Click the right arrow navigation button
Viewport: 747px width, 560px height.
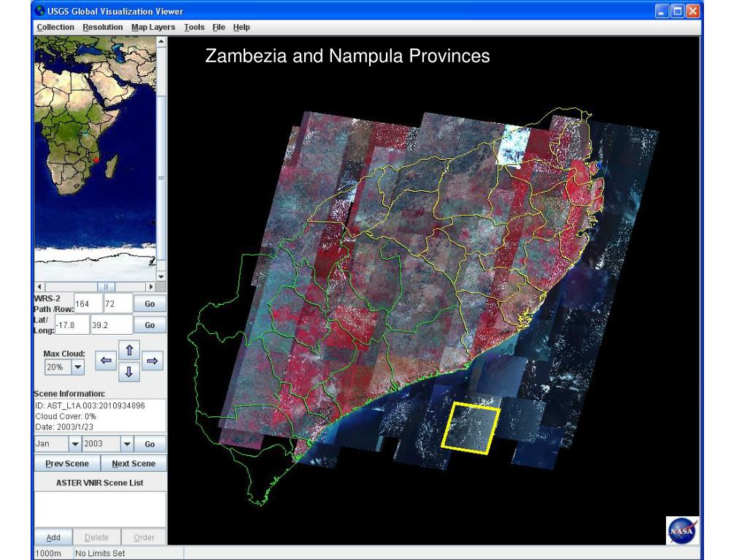[152, 360]
